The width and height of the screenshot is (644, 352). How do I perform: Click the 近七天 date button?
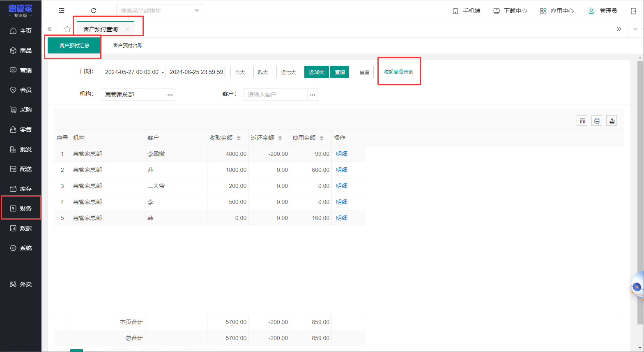pos(288,72)
